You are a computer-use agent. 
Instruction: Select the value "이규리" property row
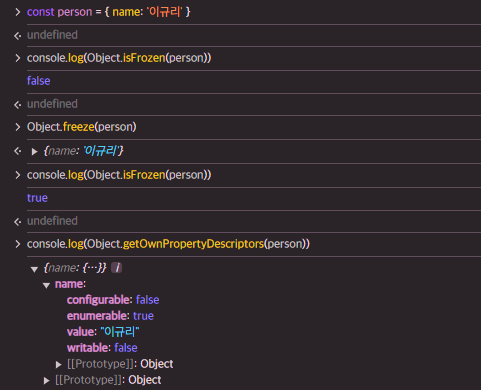pos(103,332)
